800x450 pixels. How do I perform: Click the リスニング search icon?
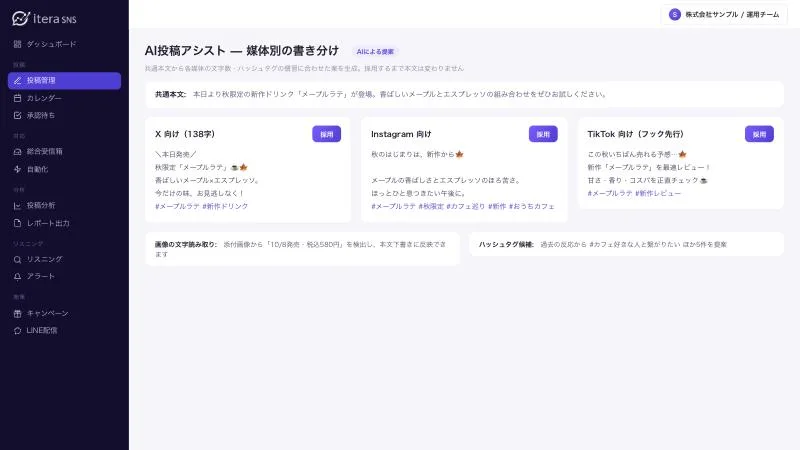[x=17, y=259]
